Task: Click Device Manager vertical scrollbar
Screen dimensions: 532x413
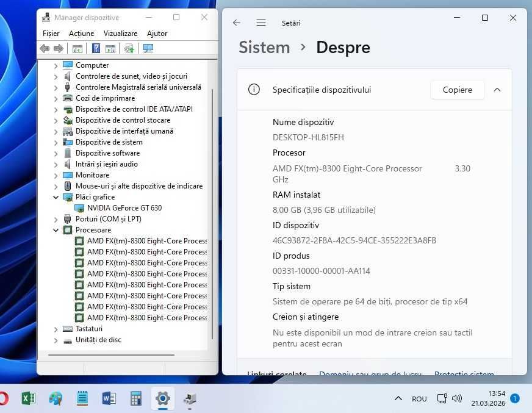Action: click(x=212, y=214)
